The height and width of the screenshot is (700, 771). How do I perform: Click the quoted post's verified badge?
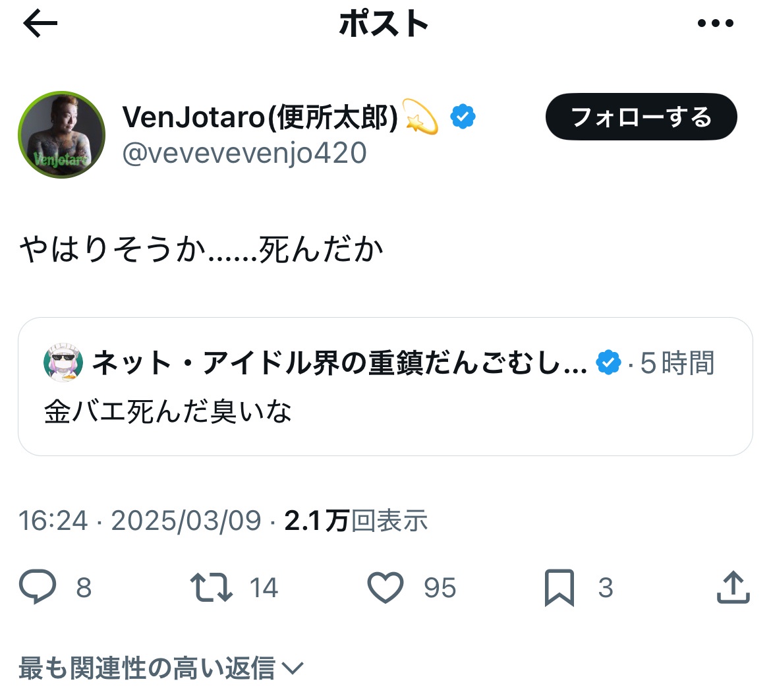[608, 363]
